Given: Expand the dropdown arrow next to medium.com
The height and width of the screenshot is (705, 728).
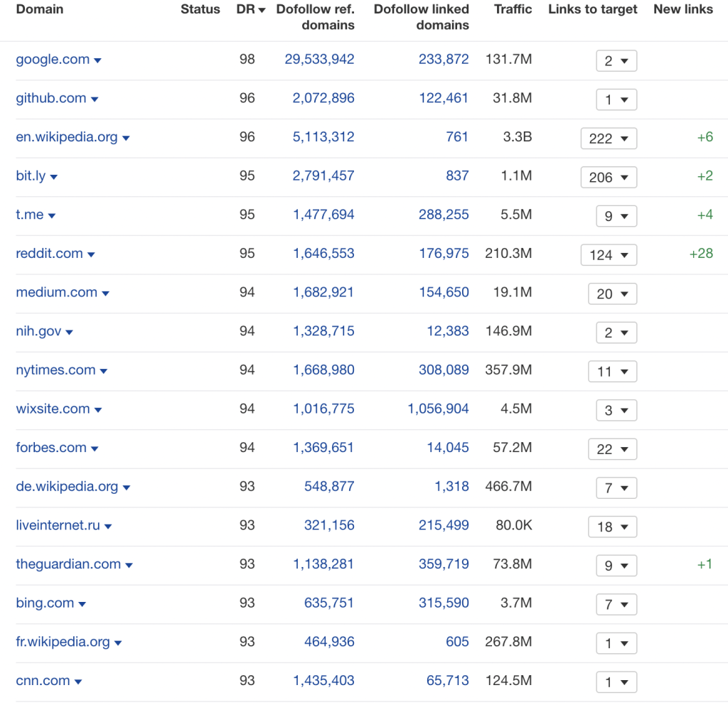Looking at the screenshot, I should click(x=105, y=294).
